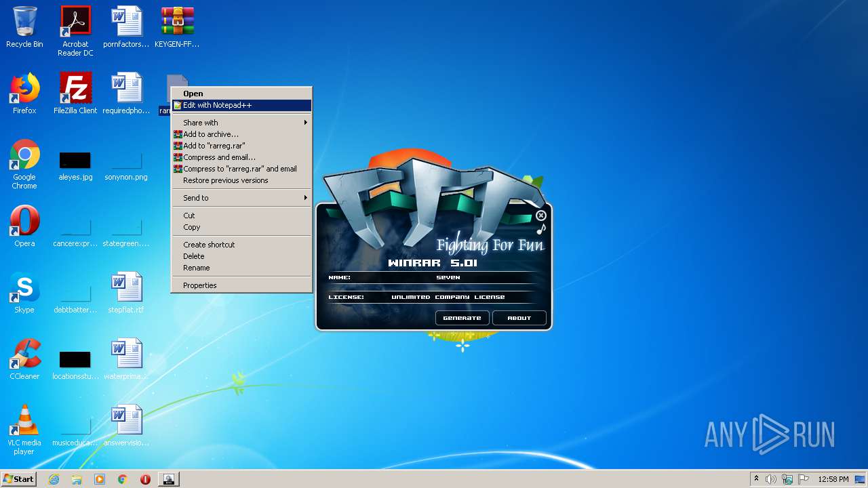
Task: Toggle keygen music with the note icon
Action: tap(540, 229)
